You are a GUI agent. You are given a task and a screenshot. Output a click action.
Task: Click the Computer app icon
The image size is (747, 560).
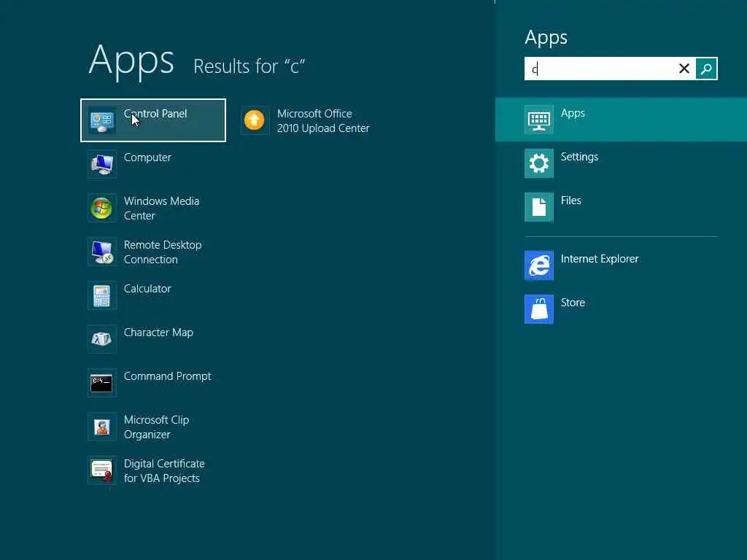click(102, 165)
